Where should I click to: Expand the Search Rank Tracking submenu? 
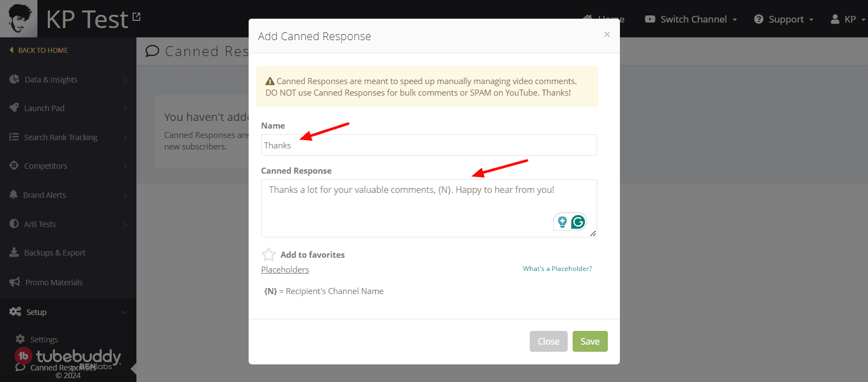point(125,137)
